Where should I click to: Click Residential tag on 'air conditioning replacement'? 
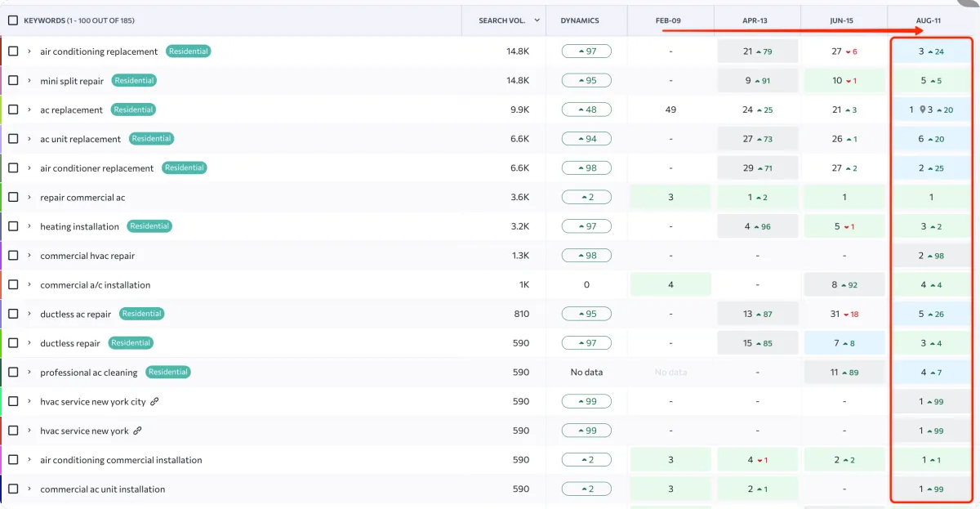pos(189,51)
